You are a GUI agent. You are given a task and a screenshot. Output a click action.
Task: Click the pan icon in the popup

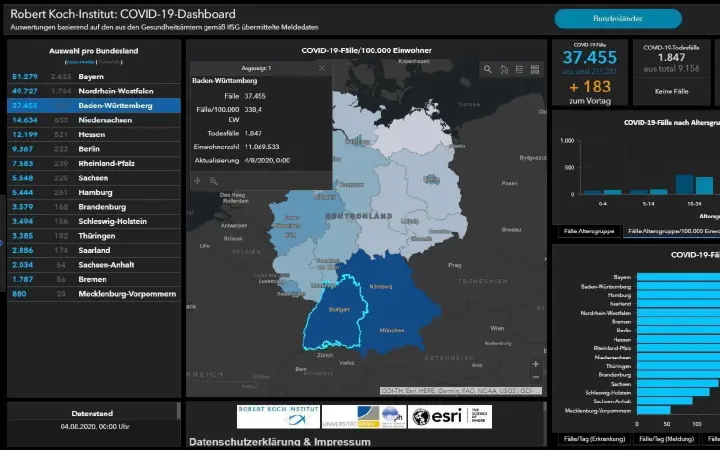click(x=197, y=181)
